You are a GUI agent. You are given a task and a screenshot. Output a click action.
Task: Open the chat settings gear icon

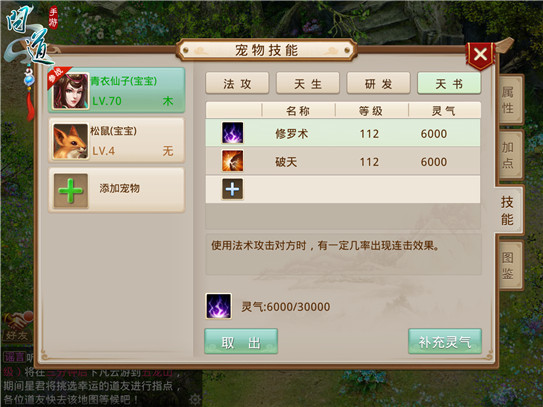[195, 399]
